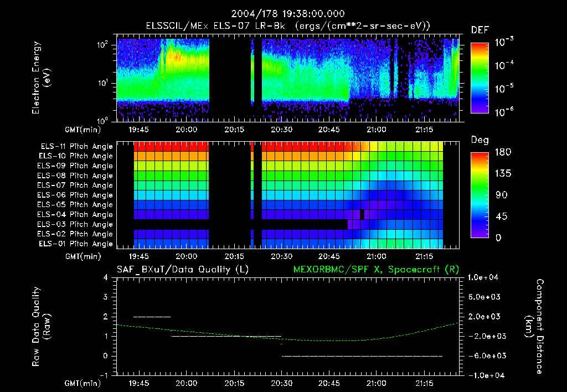Select the ELSSCIL/MEx ELS-07 LR-Bk title

[215, 26]
